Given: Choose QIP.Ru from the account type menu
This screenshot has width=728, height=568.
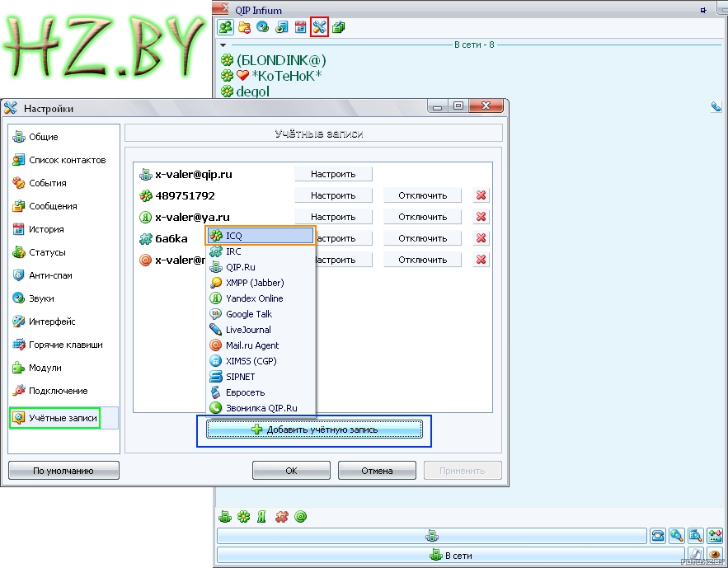Looking at the screenshot, I should [x=261, y=267].
